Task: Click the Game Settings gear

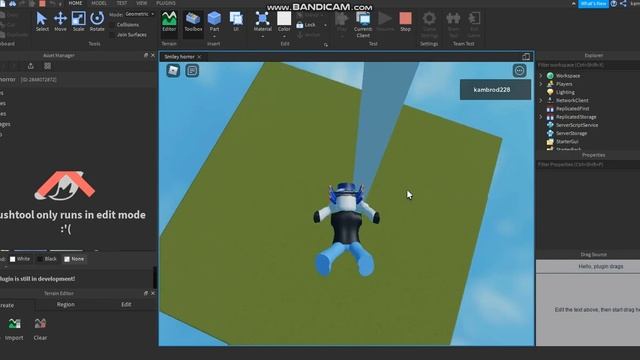Action: tap(429, 24)
